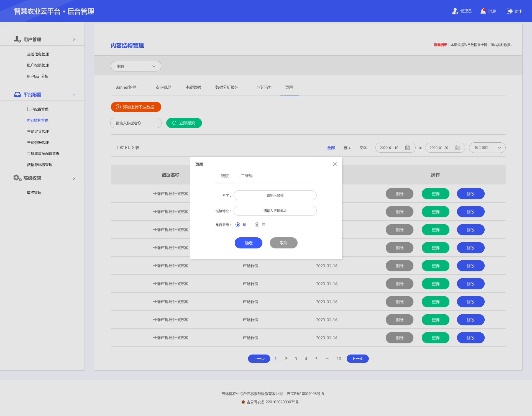Open the 主站 site dropdown

(x=136, y=66)
